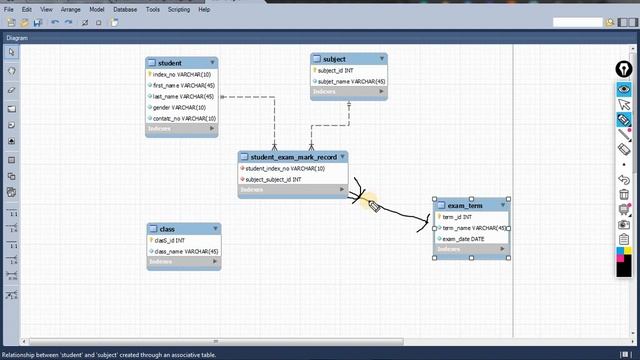
Task: Toggle the grid display toolbar button
Action: (85, 23)
